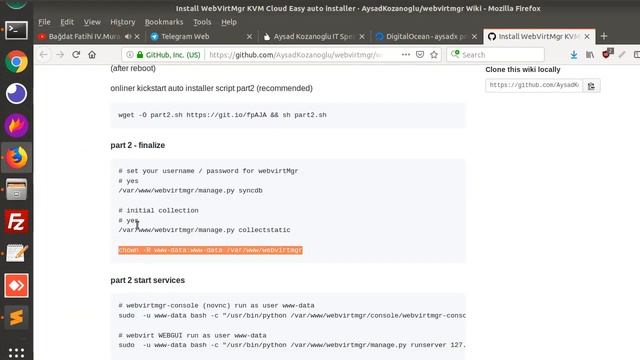Copy the wiki clone URL to clipboard
The width and height of the screenshot is (640, 360).
[591, 86]
